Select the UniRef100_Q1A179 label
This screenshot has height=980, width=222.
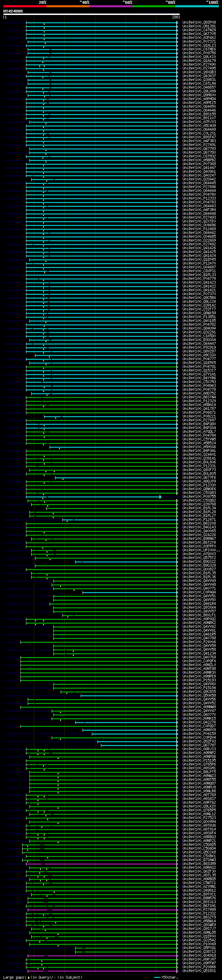[199, 60]
